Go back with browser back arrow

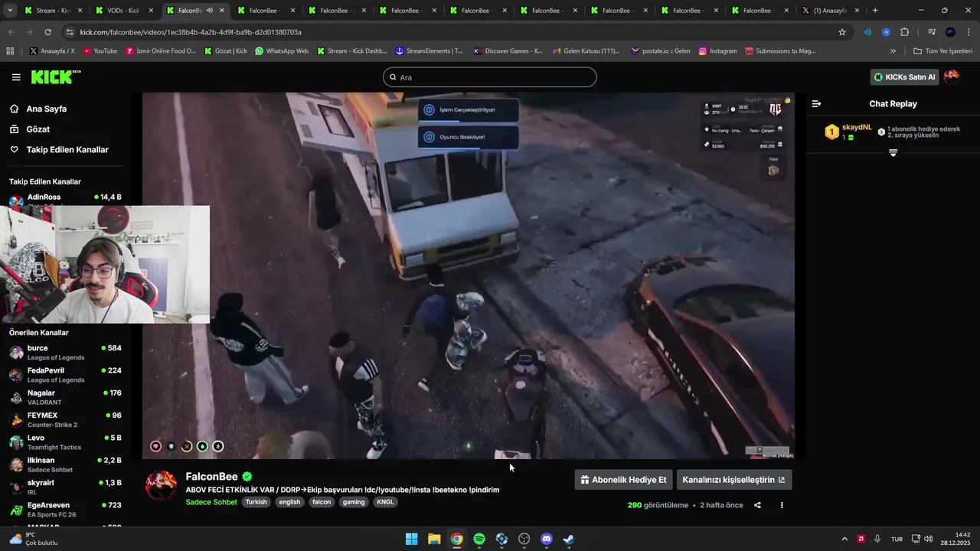pyautogui.click(x=11, y=32)
